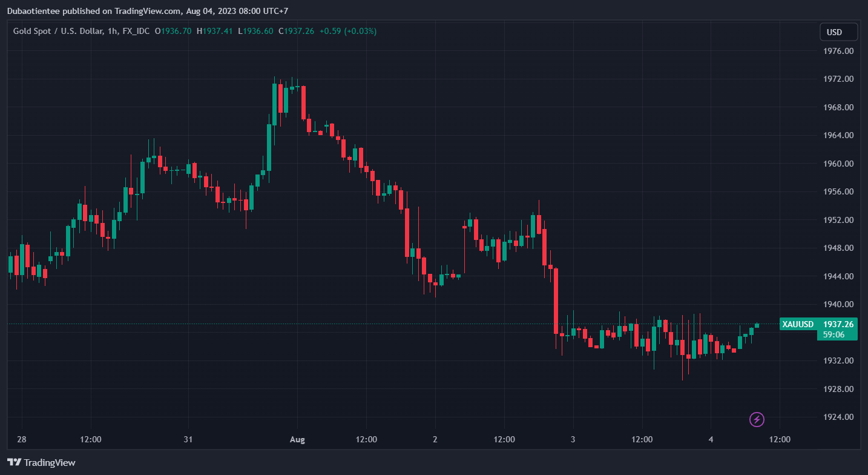Click the 1952.00 price axis level
Screen dimensions: 868x475
point(838,220)
